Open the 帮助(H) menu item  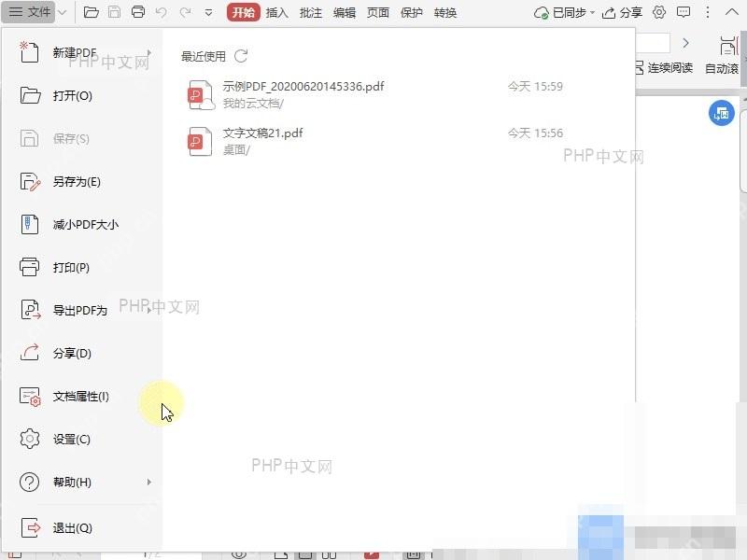[82, 482]
